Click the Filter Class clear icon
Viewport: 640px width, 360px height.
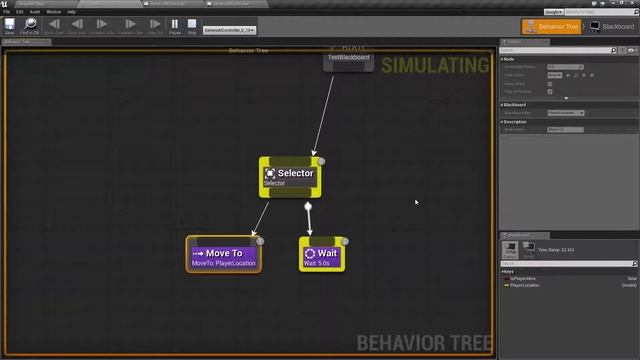(592, 76)
